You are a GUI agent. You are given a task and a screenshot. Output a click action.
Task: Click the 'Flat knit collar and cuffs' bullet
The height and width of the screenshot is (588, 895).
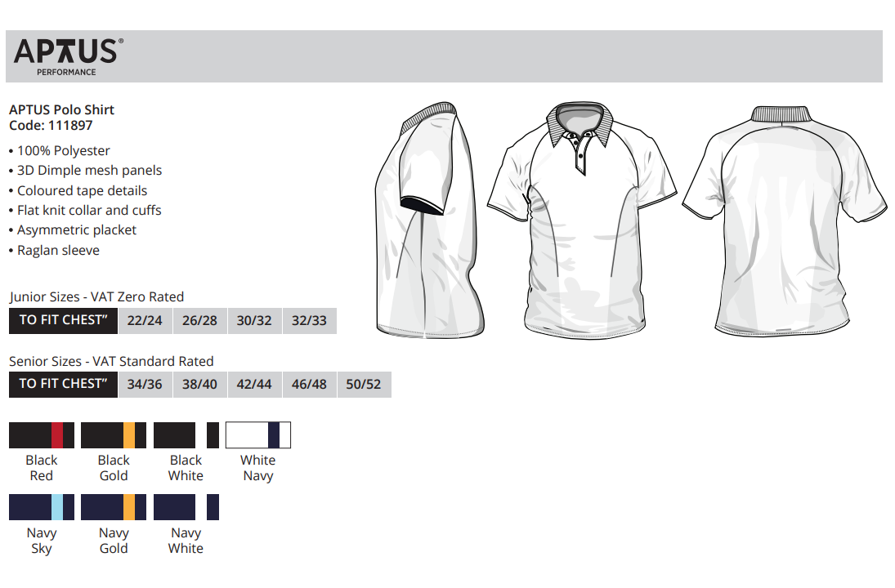point(85,211)
